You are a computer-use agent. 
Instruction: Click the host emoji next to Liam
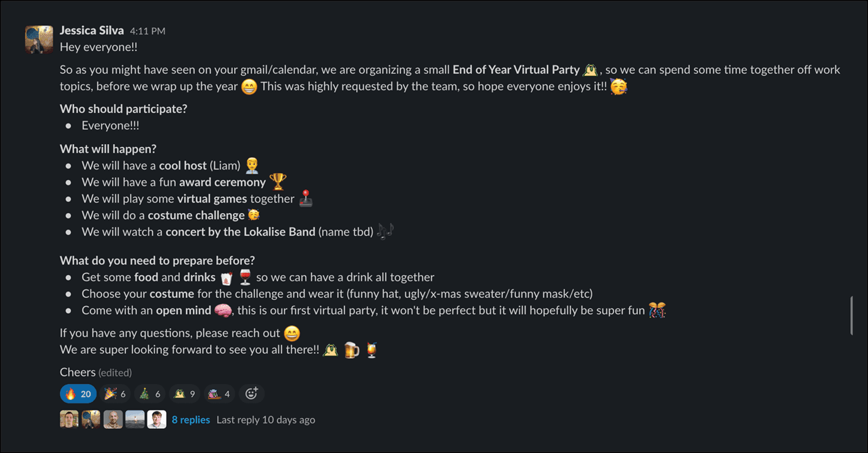click(252, 165)
